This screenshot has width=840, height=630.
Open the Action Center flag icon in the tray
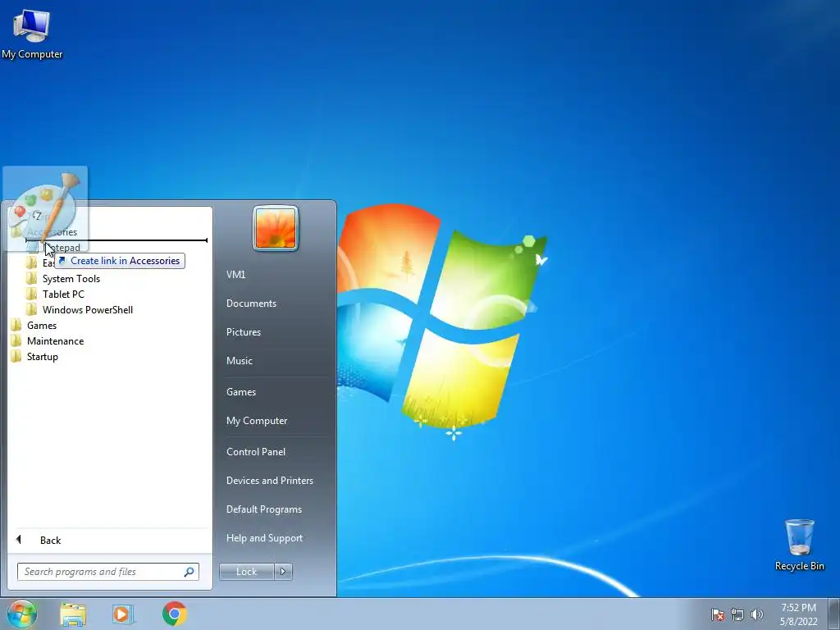[718, 614]
